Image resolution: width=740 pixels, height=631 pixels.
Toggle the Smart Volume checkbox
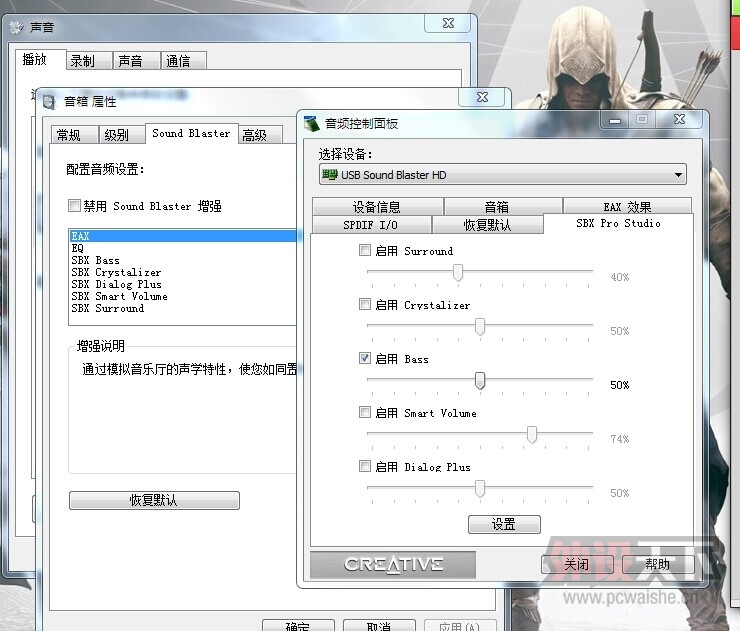365,413
